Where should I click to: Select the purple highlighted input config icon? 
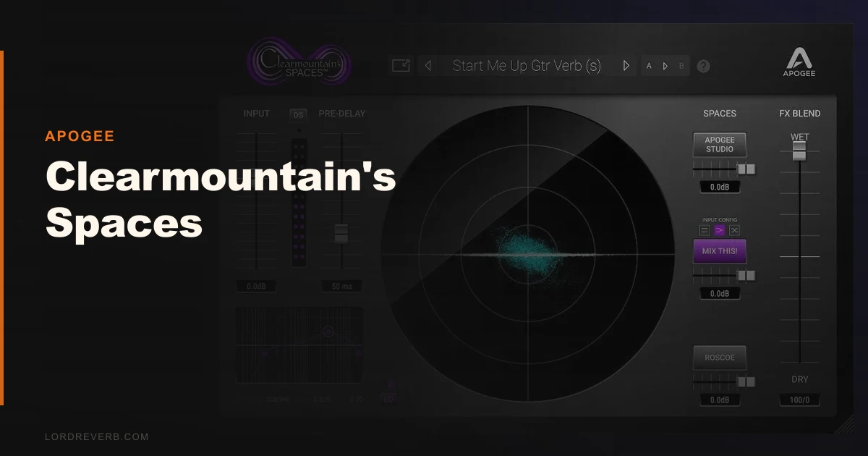pos(720,230)
